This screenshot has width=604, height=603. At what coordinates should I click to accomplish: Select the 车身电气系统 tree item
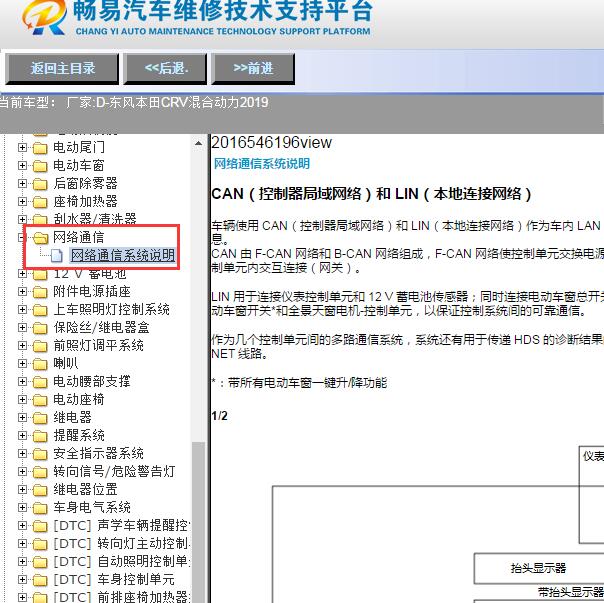pos(92,507)
